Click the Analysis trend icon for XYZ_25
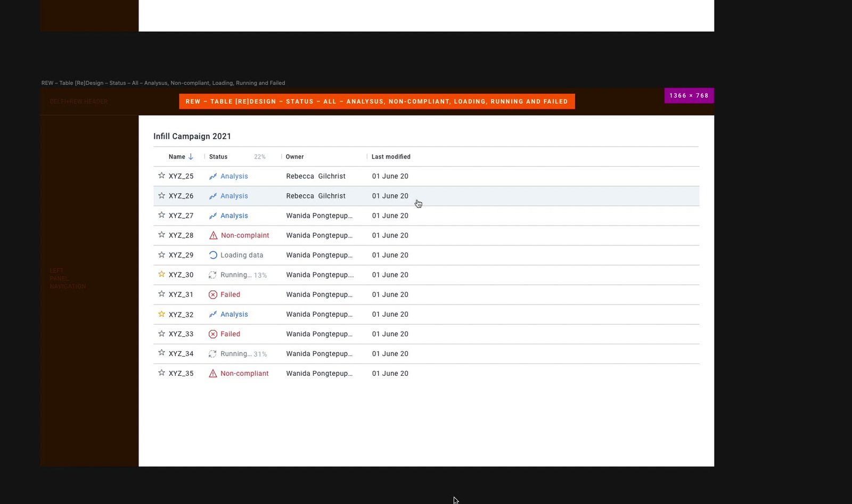Screen dimensions: 852x504 [x=213, y=176]
